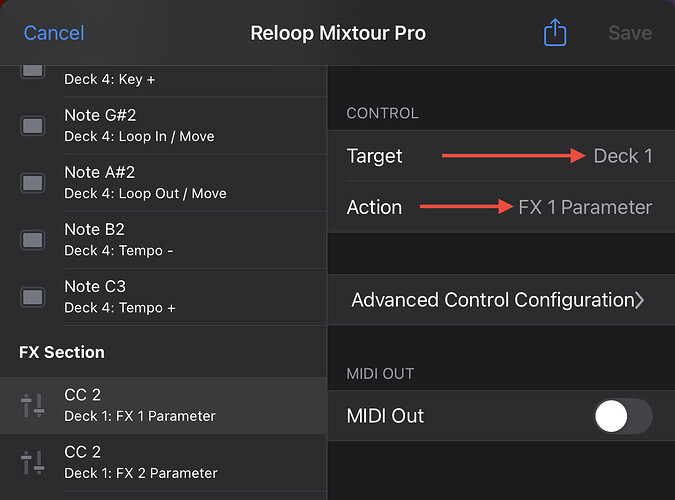
Task: Tap the share export icon
Action: click(555, 32)
